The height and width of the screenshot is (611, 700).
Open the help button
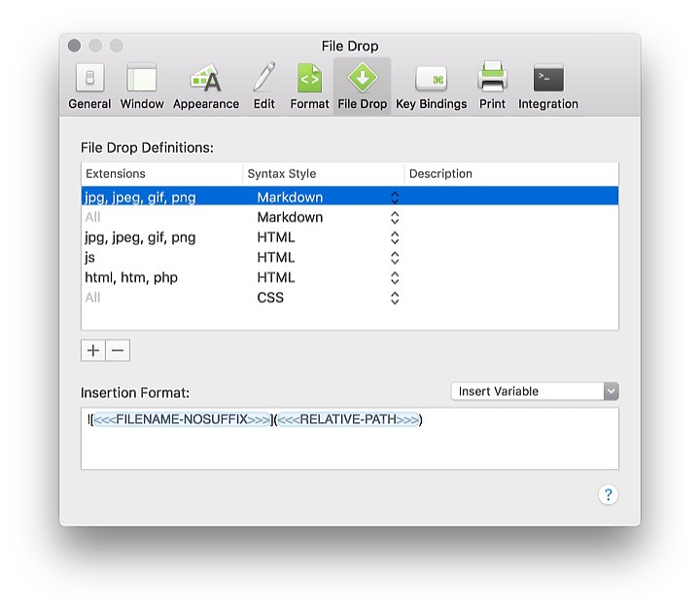(x=608, y=494)
